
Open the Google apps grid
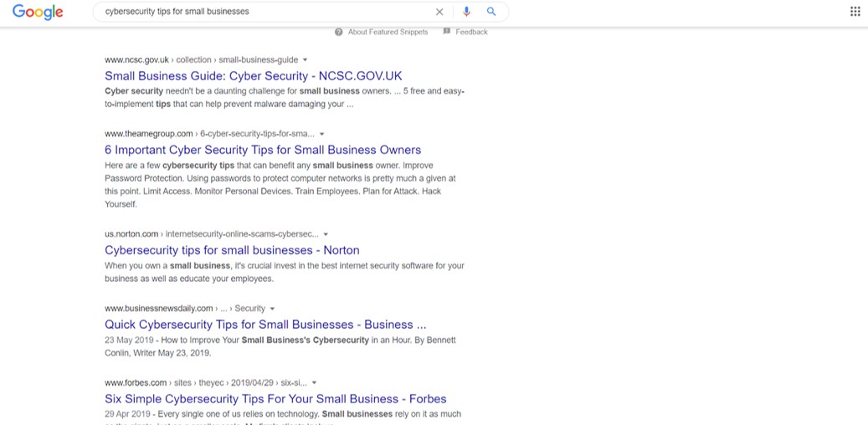pyautogui.click(x=855, y=12)
